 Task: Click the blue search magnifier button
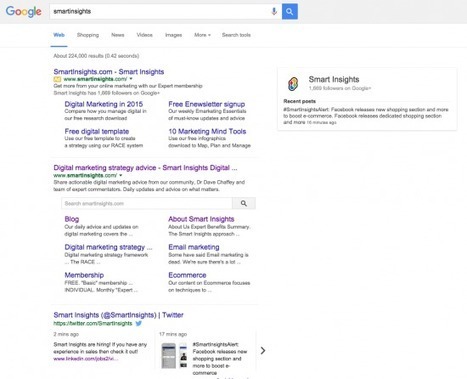(290, 11)
